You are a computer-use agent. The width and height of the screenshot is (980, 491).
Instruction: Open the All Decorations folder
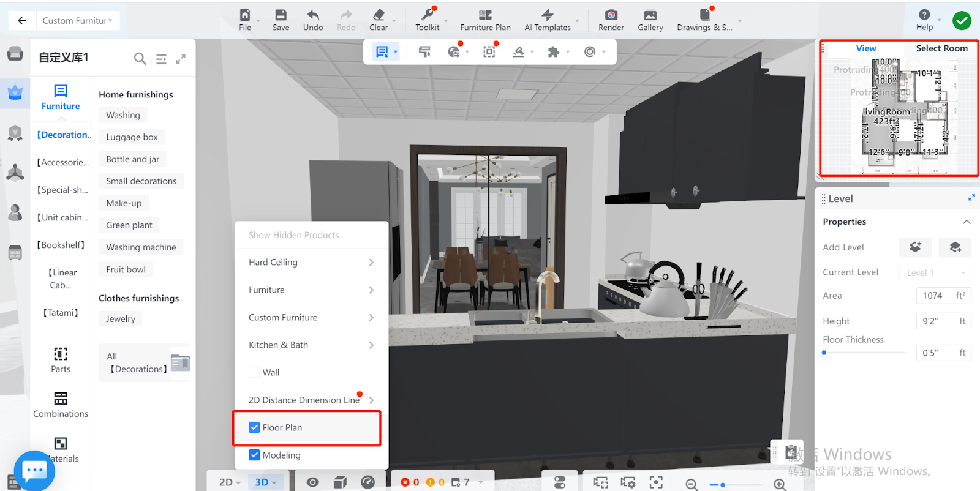click(145, 363)
